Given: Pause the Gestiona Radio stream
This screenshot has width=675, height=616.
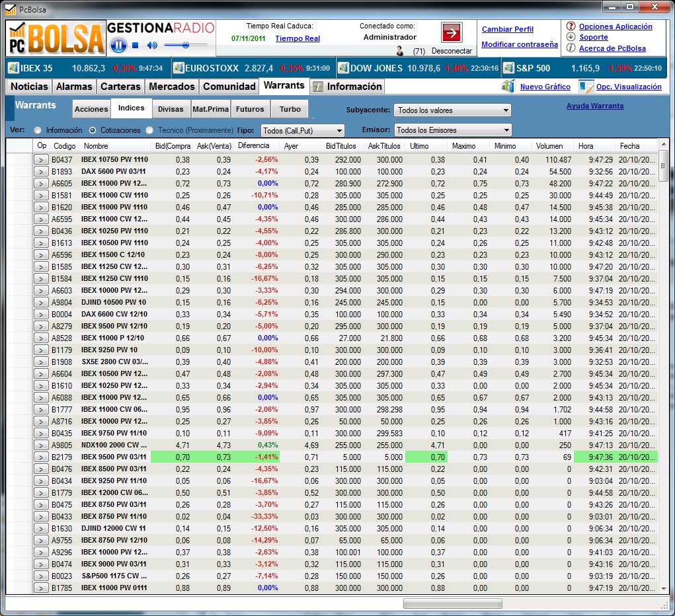Looking at the screenshot, I should (118, 45).
